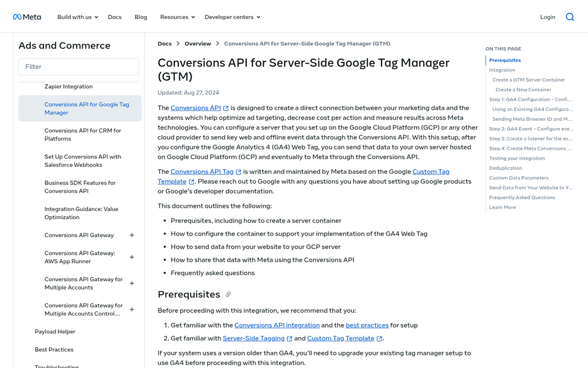This screenshot has height=368, width=588.
Task: Jump to Frequently Asked Questions
Action: tap(522, 197)
